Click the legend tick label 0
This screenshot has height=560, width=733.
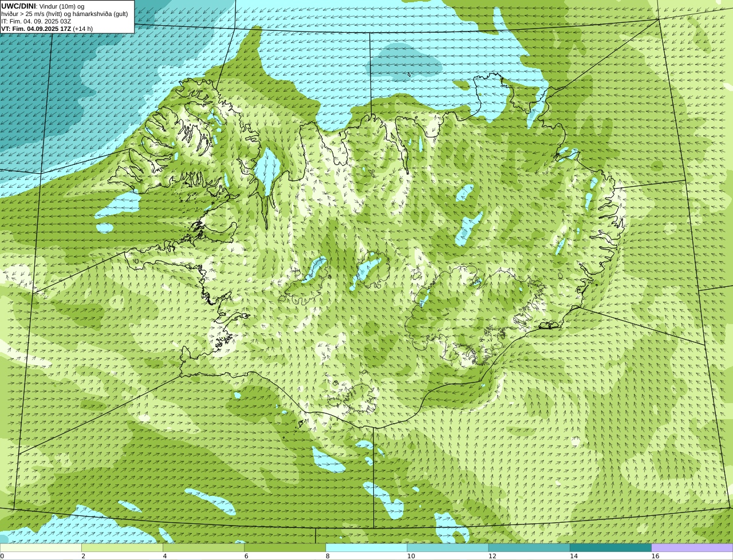tap(2, 556)
